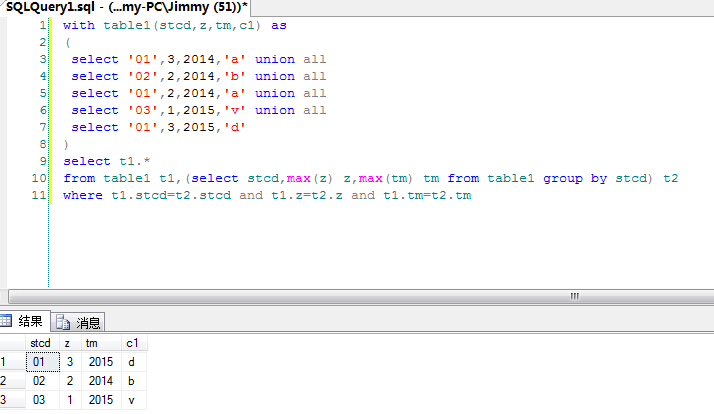The image size is (714, 414).
Task: Click 'where' keyword on line 11
Action: click(x=83, y=195)
